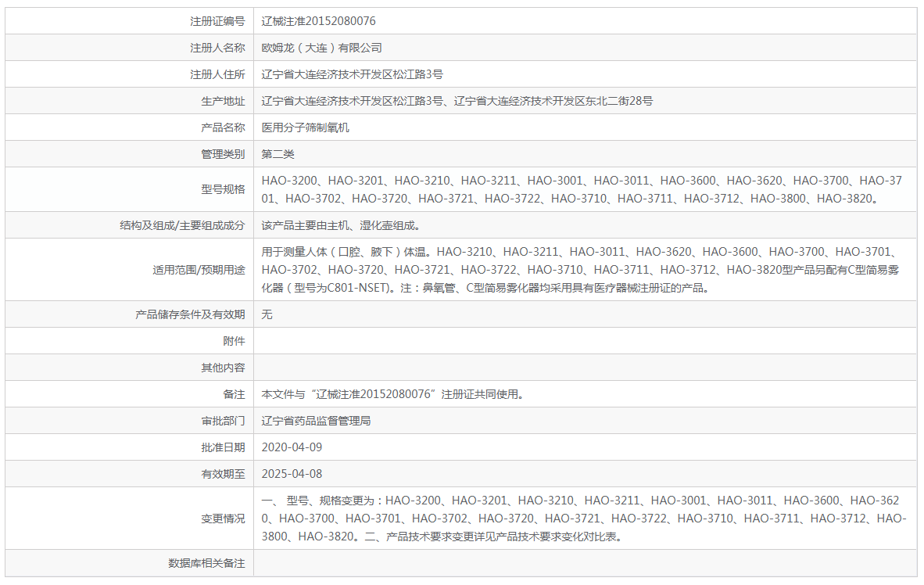The image size is (924, 585).
Task: Select the 有效期至 label
Action: coord(223,473)
